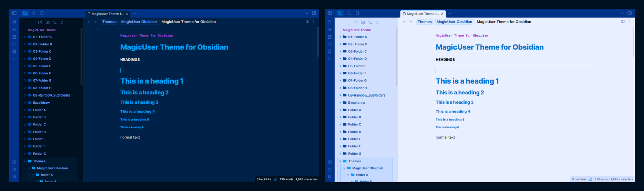Click Themes breadcrumb in dark window
644x191 pixels.
click(x=109, y=22)
